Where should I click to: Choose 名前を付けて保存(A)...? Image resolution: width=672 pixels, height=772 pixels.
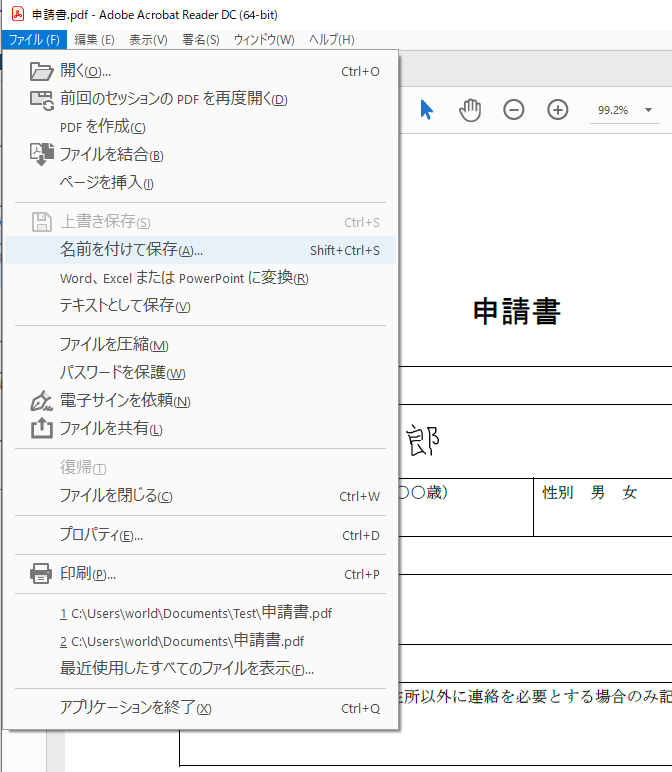click(x=200, y=250)
